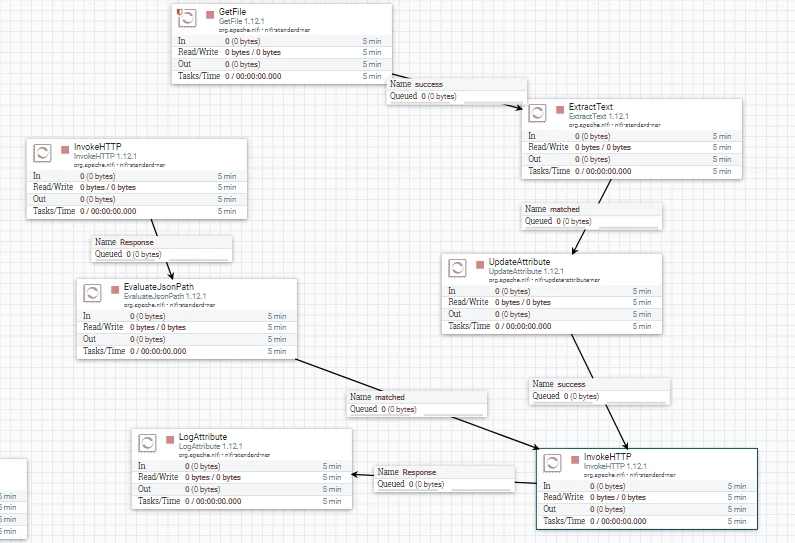
Task: Click the 'ExtractText 1.12.1' version text
Action: click(x=599, y=116)
